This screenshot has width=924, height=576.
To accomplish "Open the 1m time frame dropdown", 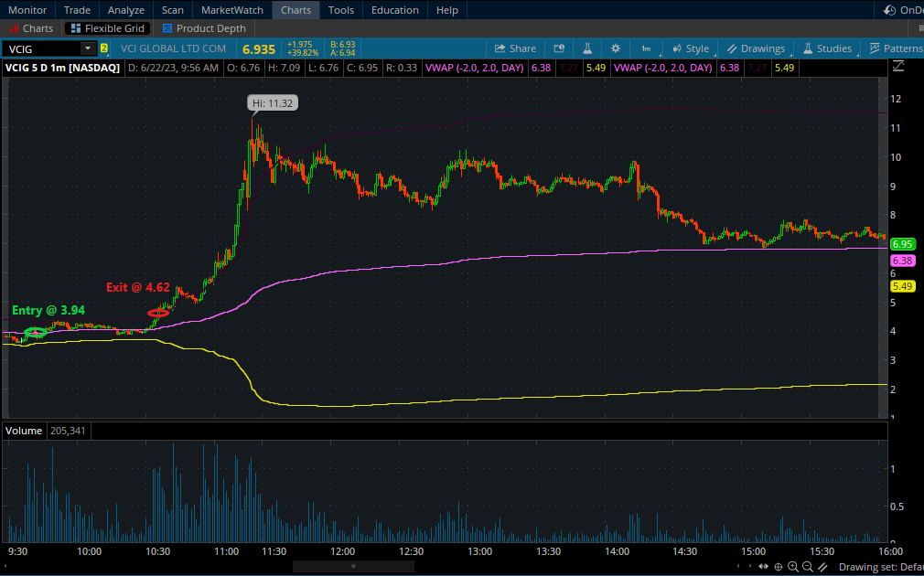I will 646,48.
